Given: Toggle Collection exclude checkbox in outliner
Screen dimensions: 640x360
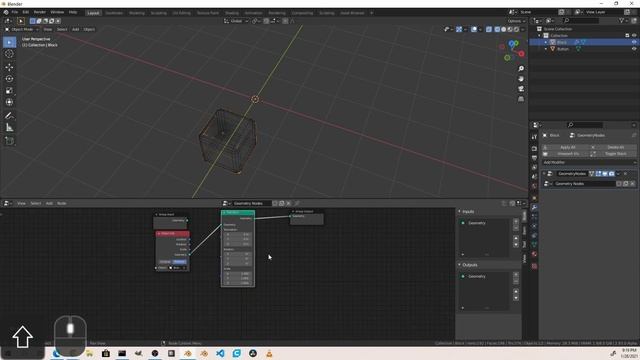Looking at the screenshot, I should pyautogui.click(x=627, y=36).
